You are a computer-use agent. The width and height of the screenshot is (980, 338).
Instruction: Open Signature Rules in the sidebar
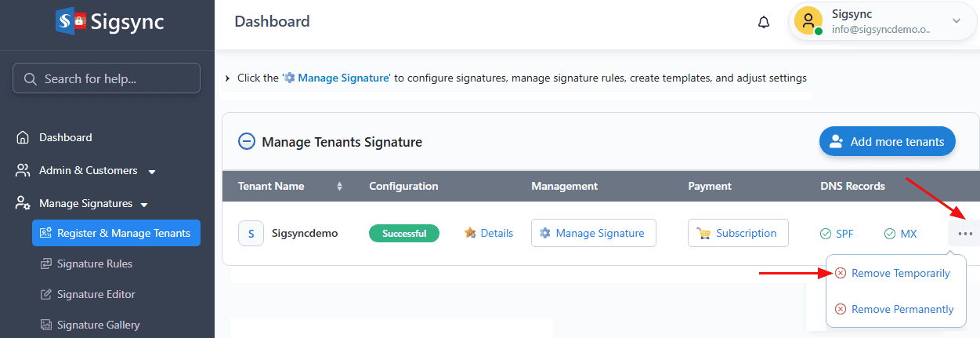[x=94, y=263]
